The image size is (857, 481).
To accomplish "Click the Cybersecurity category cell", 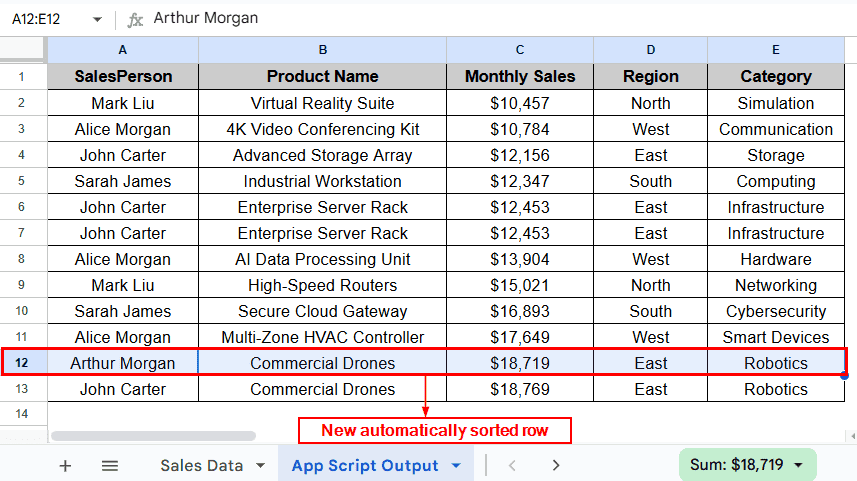I will pyautogui.click(x=776, y=311).
